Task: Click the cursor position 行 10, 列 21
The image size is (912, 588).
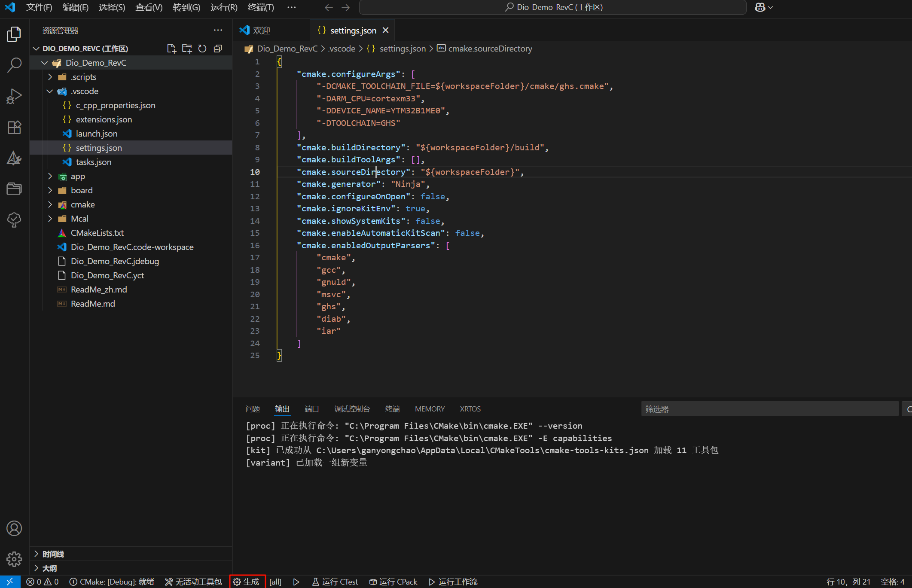Action: pyautogui.click(x=848, y=582)
